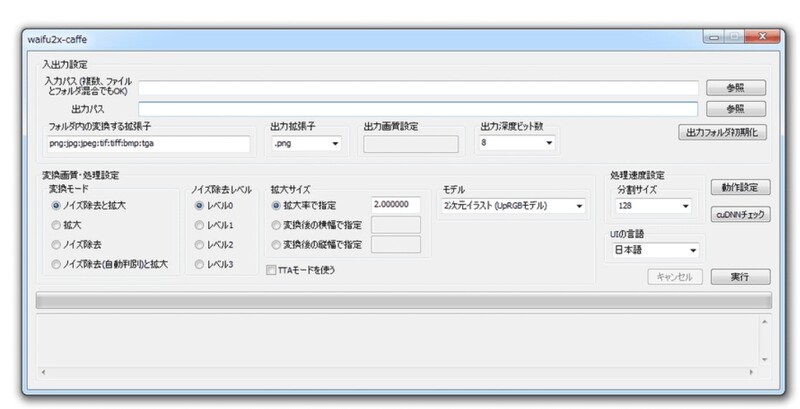Image resolution: width=800 pixels, height=409 pixels.
Task: Open モデル selection dropdown
Action: tap(513, 206)
